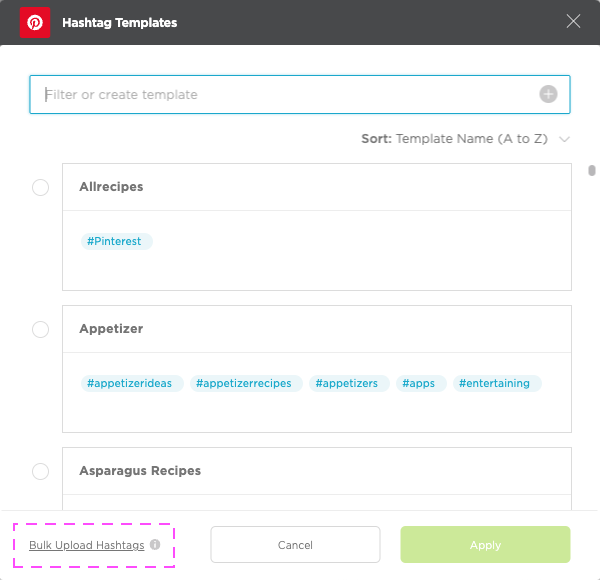Viewport: 600px width, 580px height.
Task: Click the Cancel button
Action: click(x=295, y=544)
